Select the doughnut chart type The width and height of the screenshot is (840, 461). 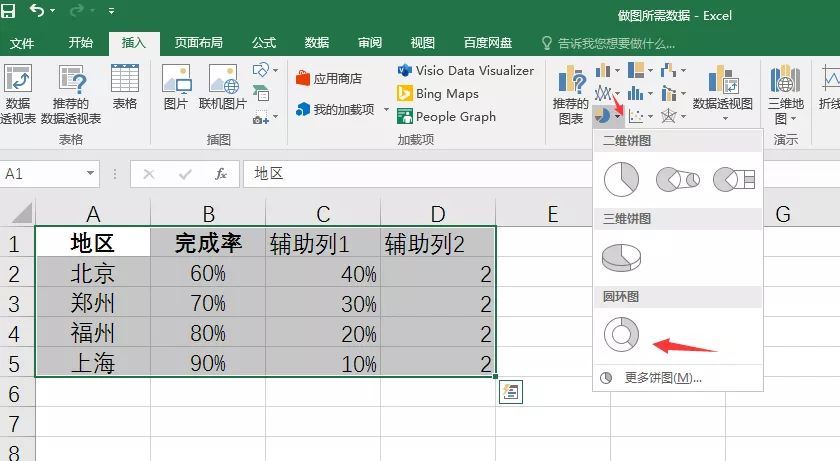(x=621, y=334)
